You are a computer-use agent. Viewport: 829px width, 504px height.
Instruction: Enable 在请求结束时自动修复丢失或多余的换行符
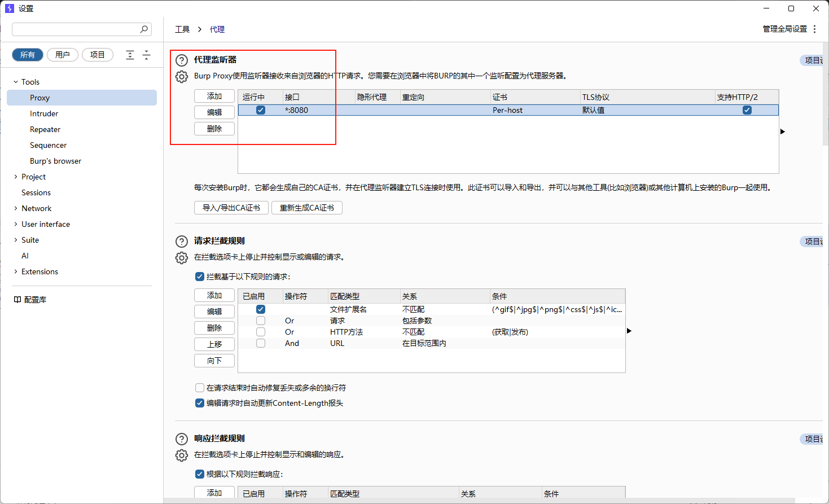tap(200, 388)
